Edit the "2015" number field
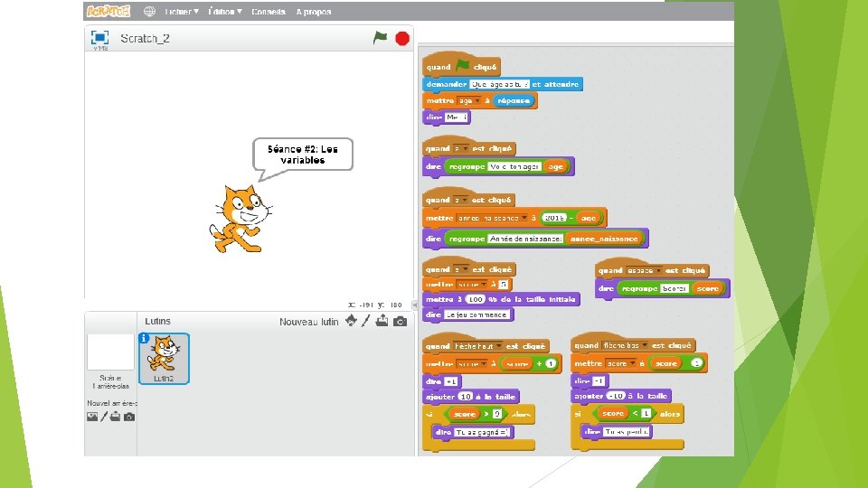868x488 pixels. coord(554,218)
